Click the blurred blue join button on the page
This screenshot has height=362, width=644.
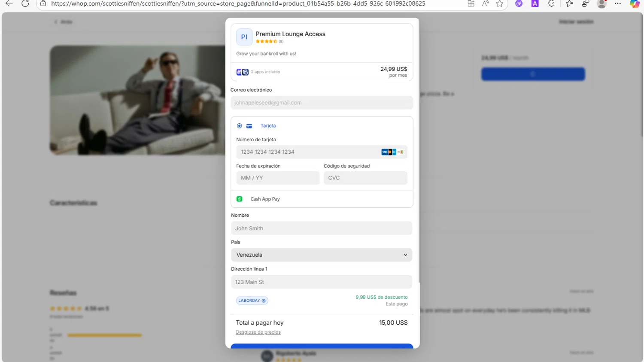pos(533,74)
